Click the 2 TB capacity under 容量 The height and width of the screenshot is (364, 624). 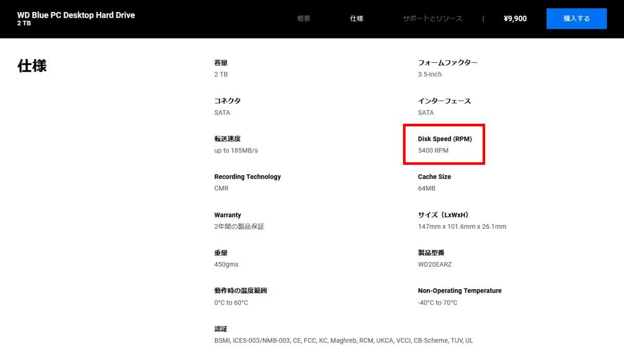221,74
